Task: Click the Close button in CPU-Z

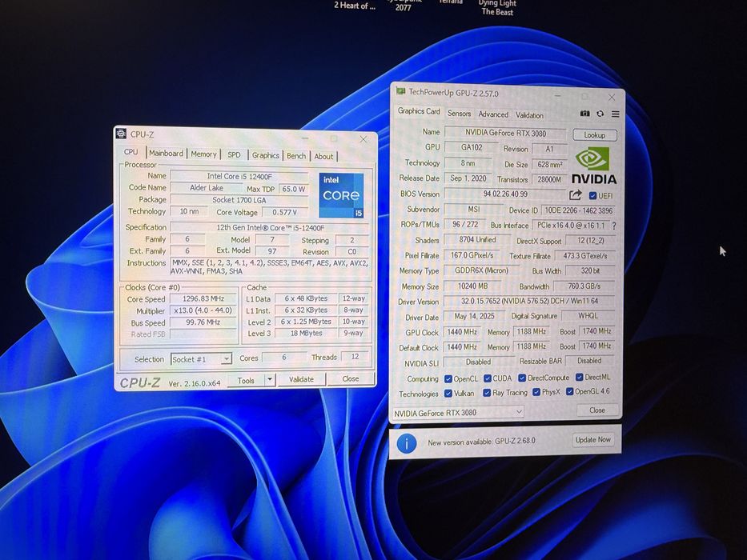Action: coord(350,378)
